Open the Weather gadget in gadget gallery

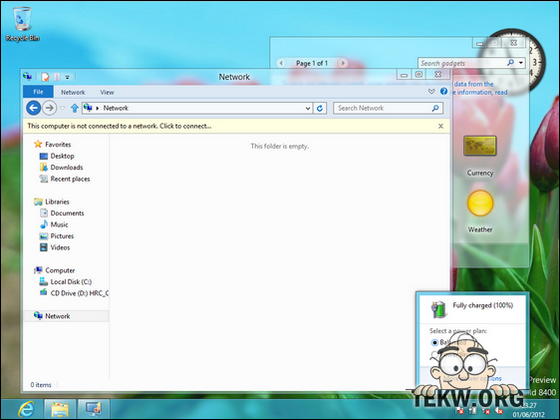click(480, 211)
